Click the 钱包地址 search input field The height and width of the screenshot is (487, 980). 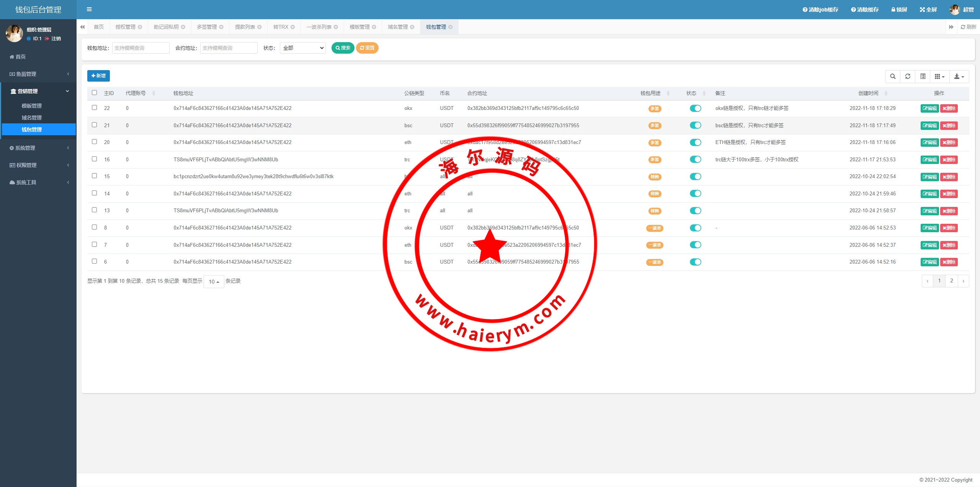click(x=140, y=48)
